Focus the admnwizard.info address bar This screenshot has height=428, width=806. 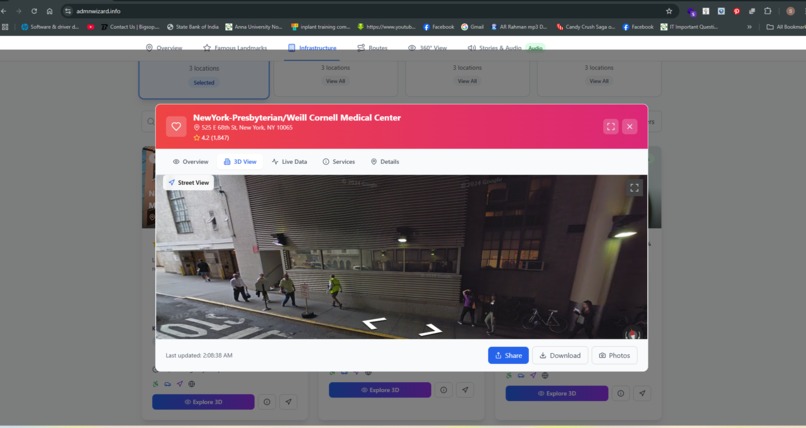pos(370,11)
